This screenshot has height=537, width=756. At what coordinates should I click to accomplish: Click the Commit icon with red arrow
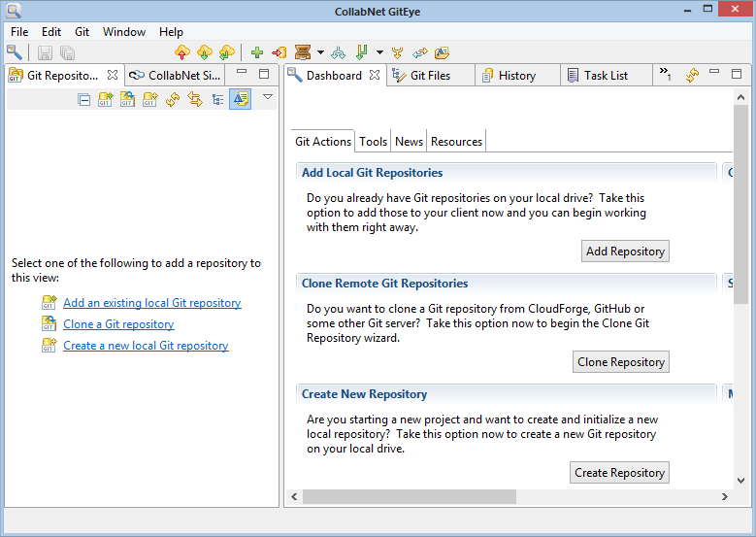(279, 52)
